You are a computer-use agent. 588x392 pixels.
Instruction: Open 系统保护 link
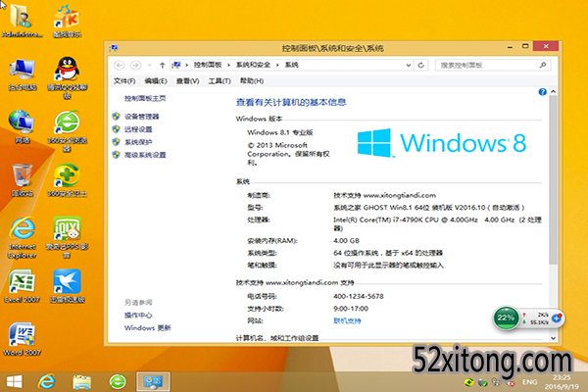click(138, 142)
